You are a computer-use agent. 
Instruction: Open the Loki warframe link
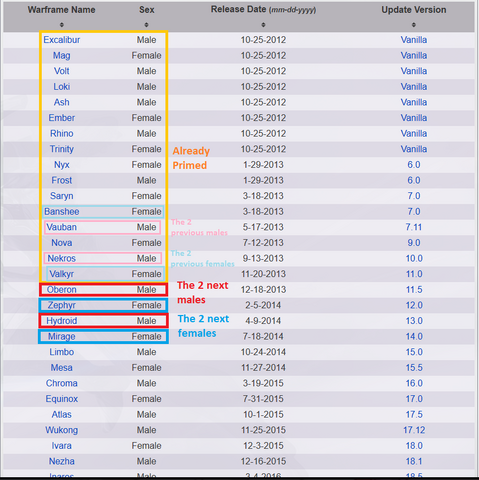(x=62, y=87)
